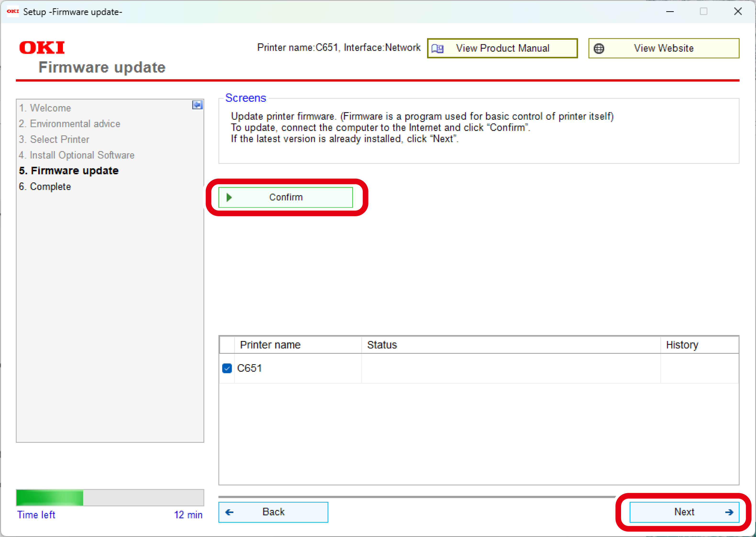Viewport: 756px width, 537px height.
Task: Click the Next button
Action: (684, 512)
